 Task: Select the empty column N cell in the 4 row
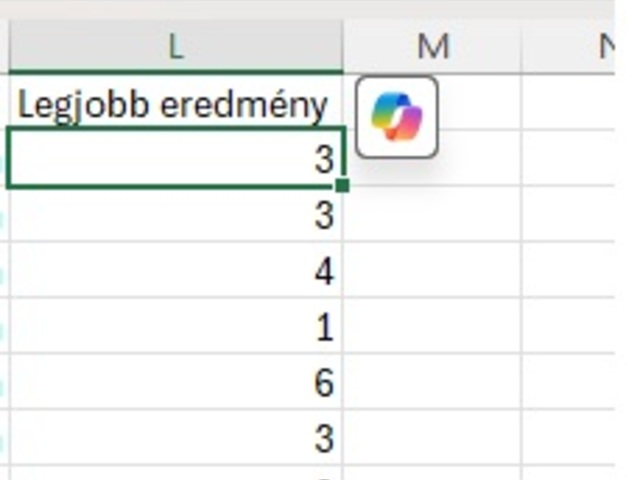pos(569,270)
